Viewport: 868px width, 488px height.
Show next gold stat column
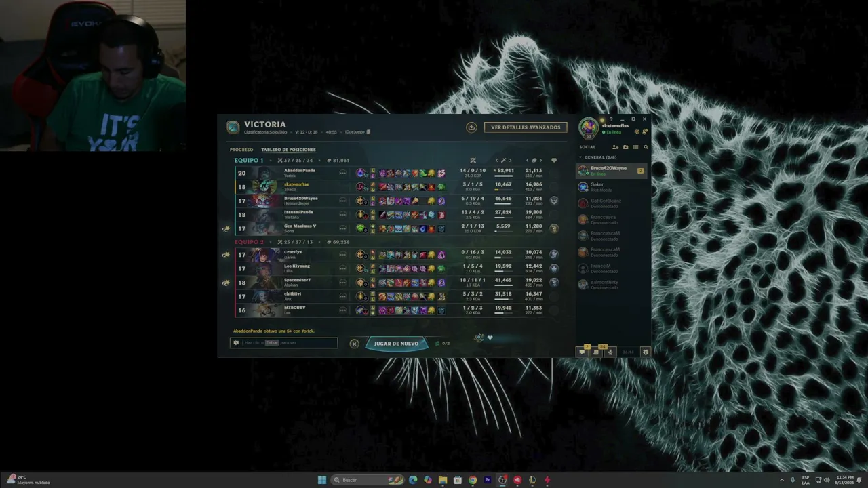pyautogui.click(x=540, y=161)
